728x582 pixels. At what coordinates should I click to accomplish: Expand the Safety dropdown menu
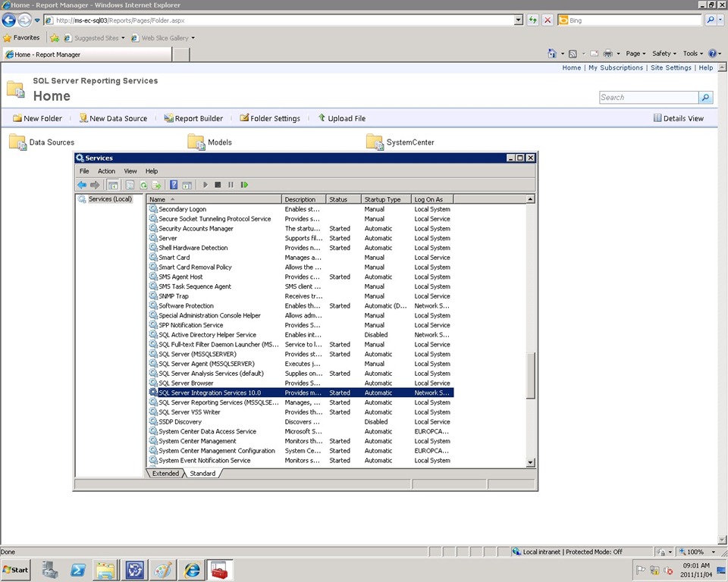tap(664, 54)
